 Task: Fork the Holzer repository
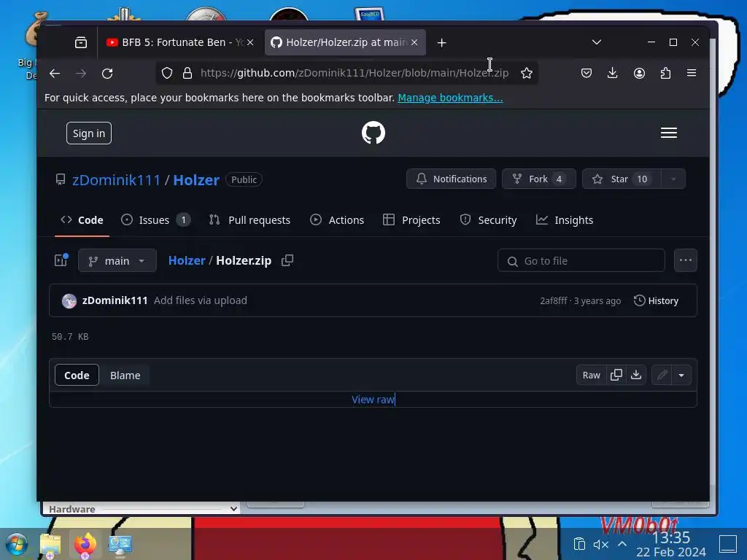(539, 179)
